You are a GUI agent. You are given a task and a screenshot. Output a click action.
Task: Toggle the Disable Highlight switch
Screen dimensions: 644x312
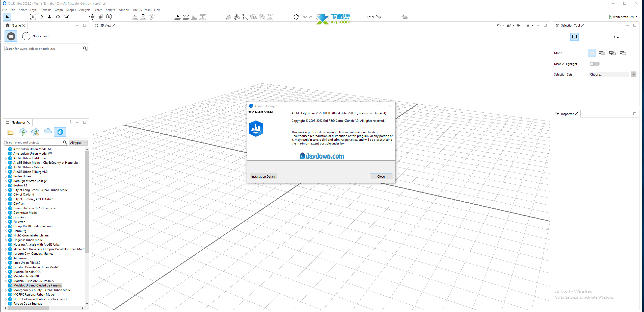[594, 64]
